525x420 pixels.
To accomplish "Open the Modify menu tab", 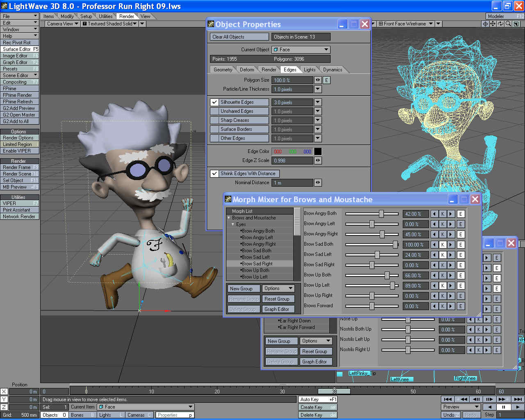I will pyautogui.click(x=67, y=16).
